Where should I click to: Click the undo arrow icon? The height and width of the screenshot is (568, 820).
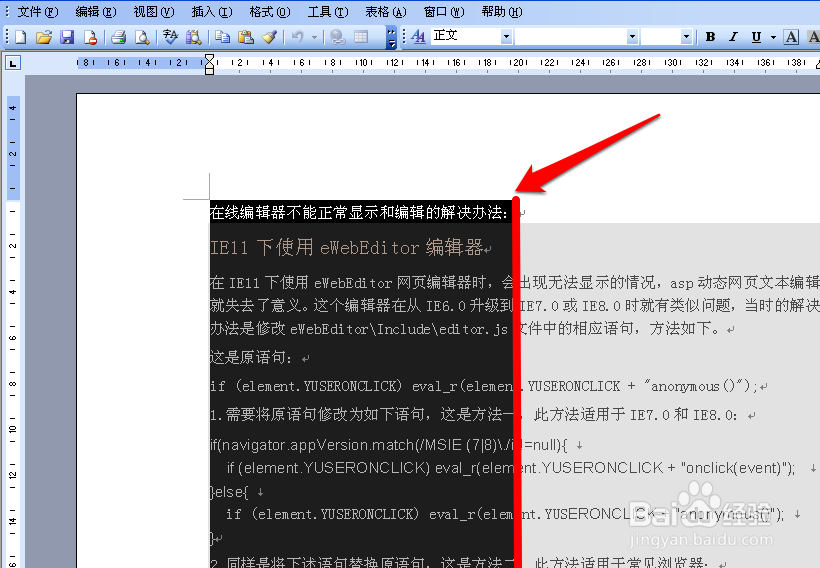[x=298, y=37]
